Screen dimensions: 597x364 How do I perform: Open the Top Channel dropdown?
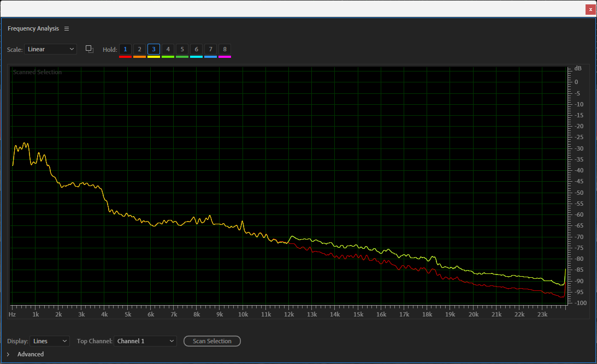point(145,341)
